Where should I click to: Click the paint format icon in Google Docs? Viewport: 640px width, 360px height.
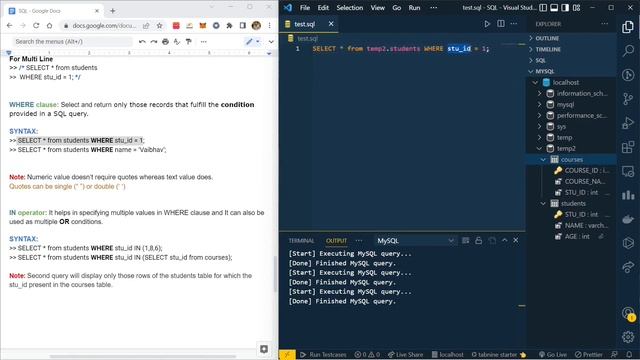click(189, 42)
